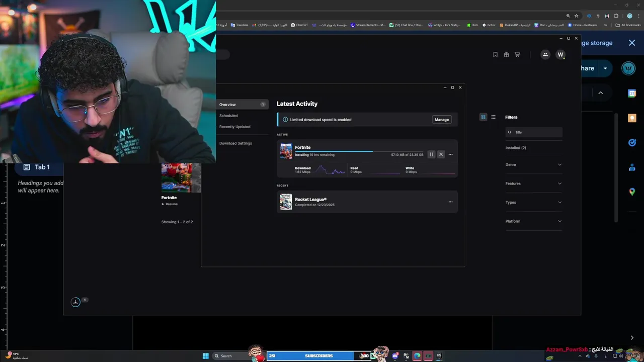Screen dimensions: 644x362
Task: Open Download Settings
Action: [235, 143]
